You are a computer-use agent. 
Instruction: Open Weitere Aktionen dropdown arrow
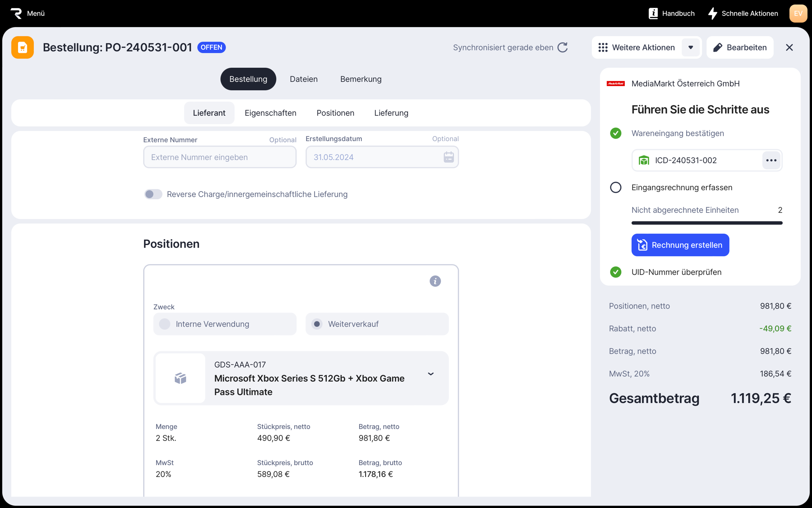coord(690,47)
